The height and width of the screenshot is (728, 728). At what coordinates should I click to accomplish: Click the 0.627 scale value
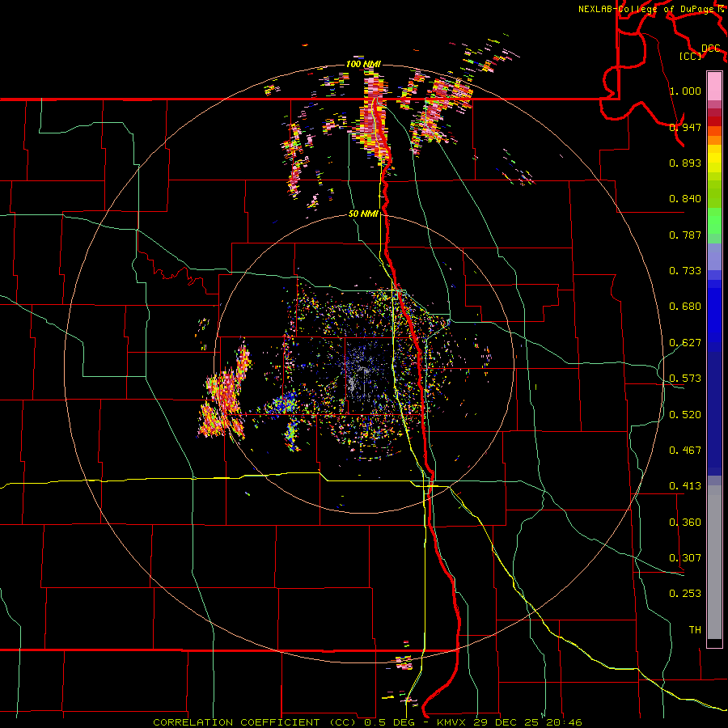(x=685, y=343)
